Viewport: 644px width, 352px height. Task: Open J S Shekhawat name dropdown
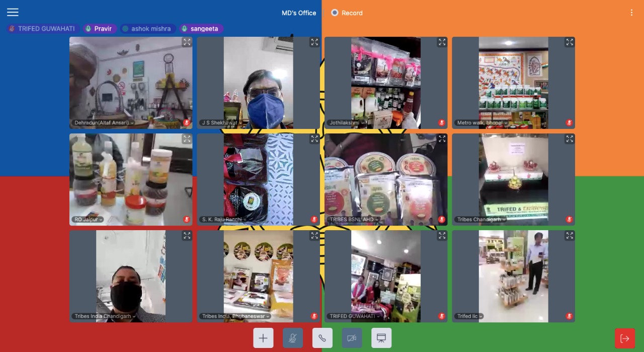point(221,123)
